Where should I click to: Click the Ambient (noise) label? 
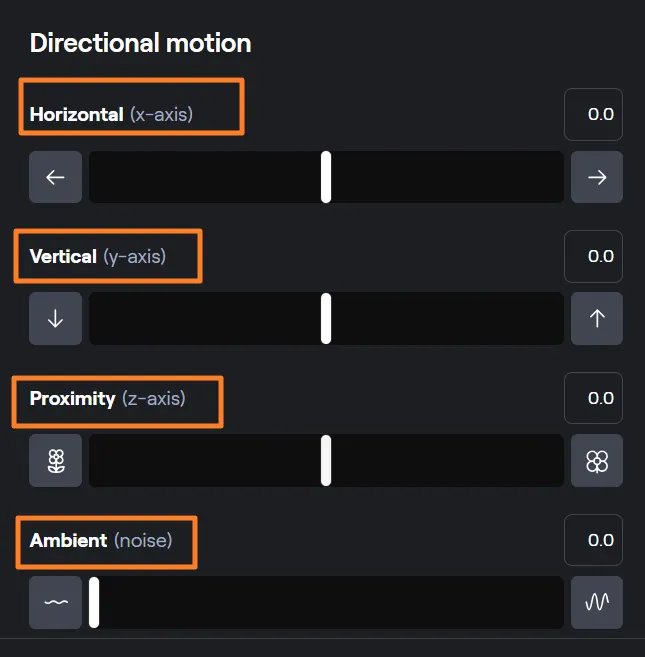tap(100, 540)
